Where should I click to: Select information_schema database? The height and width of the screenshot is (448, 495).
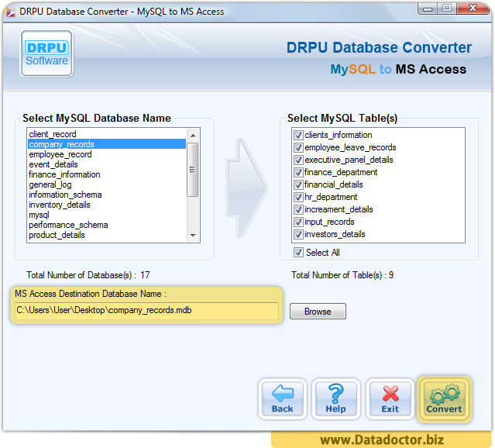click(107, 195)
